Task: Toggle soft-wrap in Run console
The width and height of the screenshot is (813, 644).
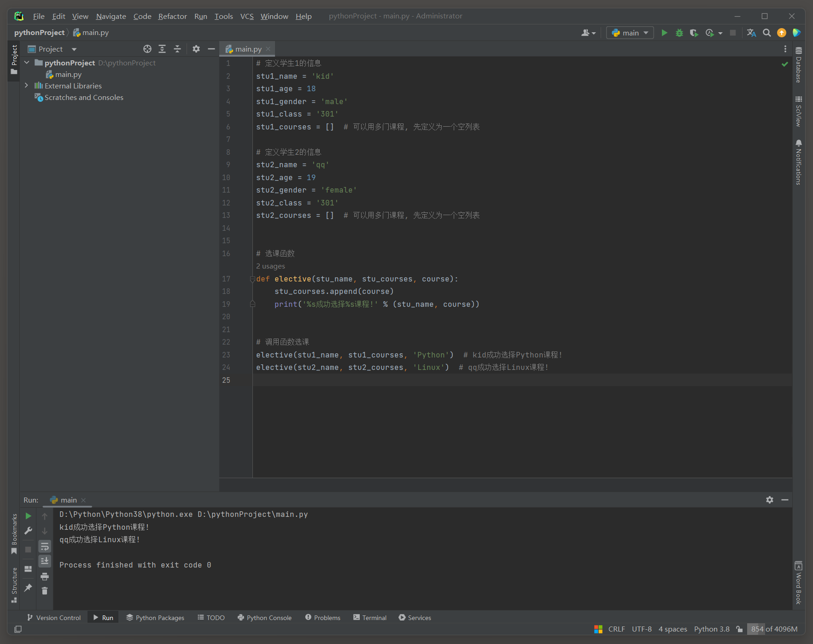Action: click(x=45, y=546)
